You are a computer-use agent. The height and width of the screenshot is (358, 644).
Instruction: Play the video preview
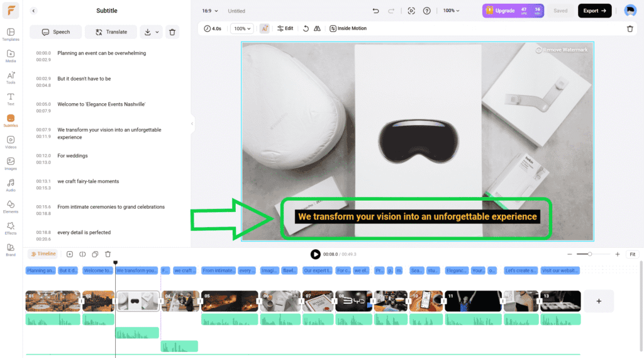[x=315, y=254]
